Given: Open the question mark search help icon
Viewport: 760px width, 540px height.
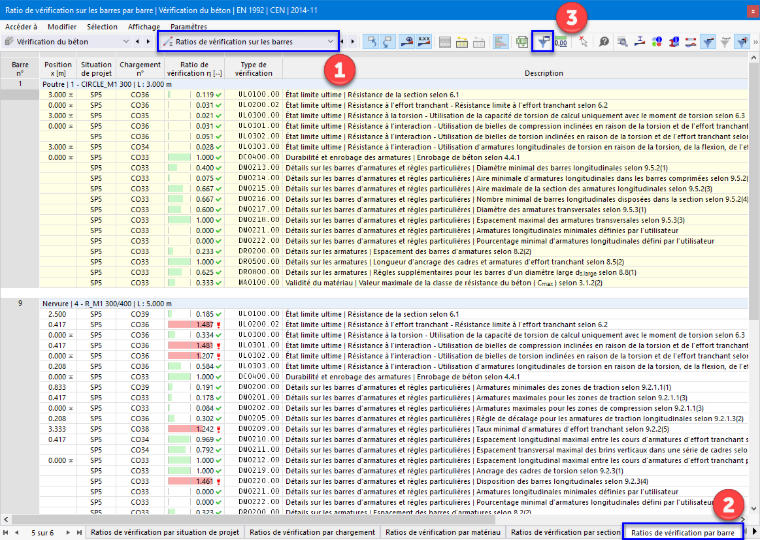Looking at the screenshot, I should click(603, 42).
